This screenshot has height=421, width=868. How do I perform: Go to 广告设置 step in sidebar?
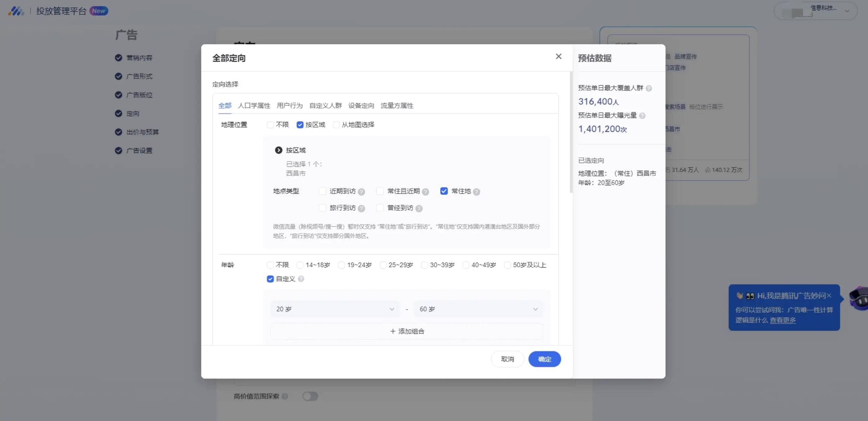coord(139,150)
